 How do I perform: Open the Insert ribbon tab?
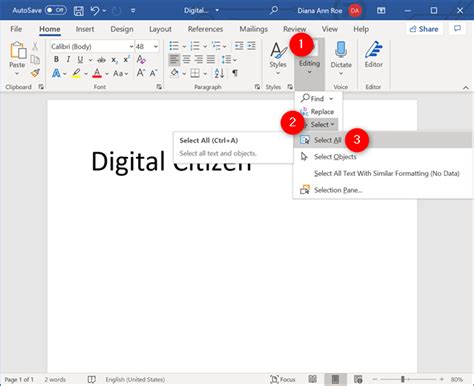point(85,29)
